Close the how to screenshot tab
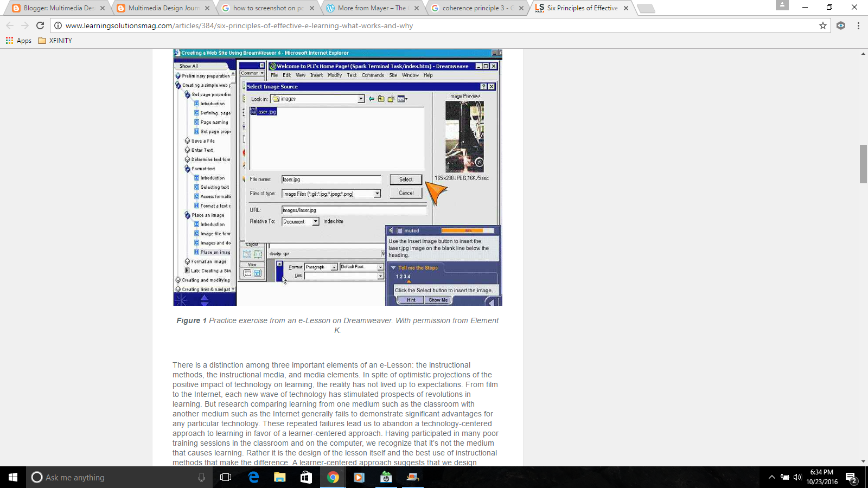The image size is (868, 488). tap(312, 8)
